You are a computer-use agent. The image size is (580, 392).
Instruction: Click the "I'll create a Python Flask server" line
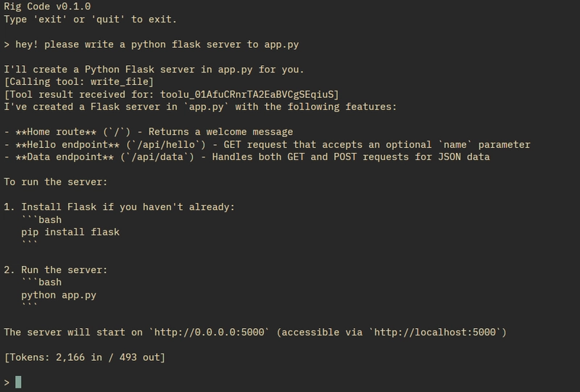click(x=154, y=70)
